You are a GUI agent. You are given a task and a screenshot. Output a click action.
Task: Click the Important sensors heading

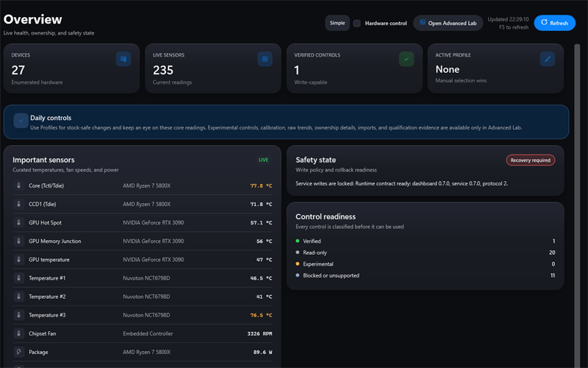click(x=43, y=160)
